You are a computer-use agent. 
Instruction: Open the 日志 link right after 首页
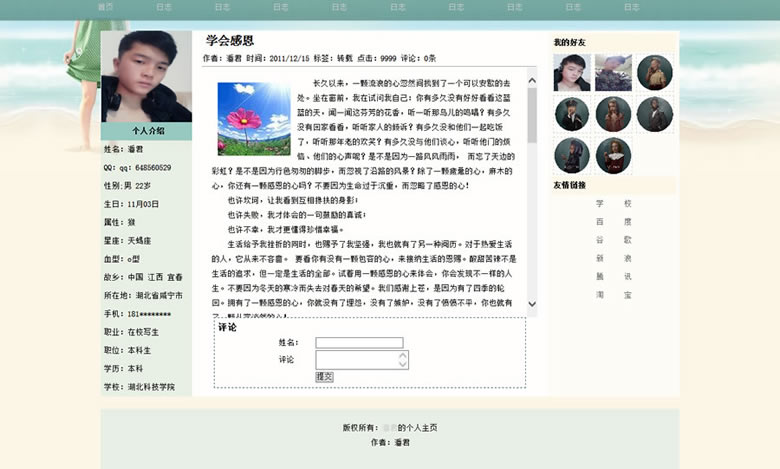[164, 7]
